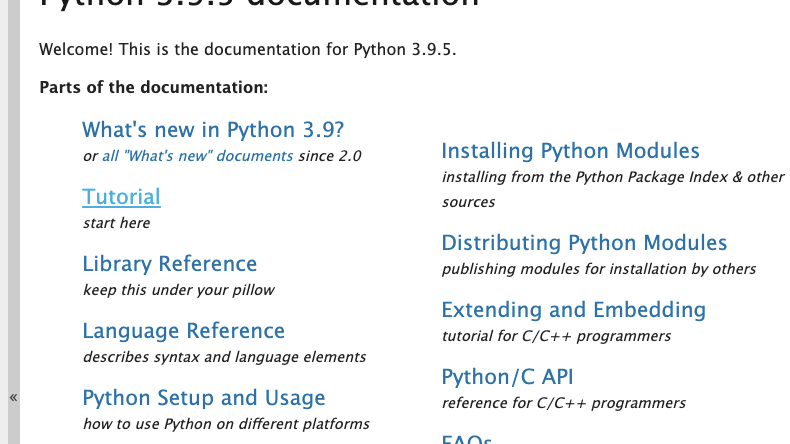Click the "keep this under your pillow" caption
The image size is (790, 444).
pyautogui.click(x=178, y=290)
